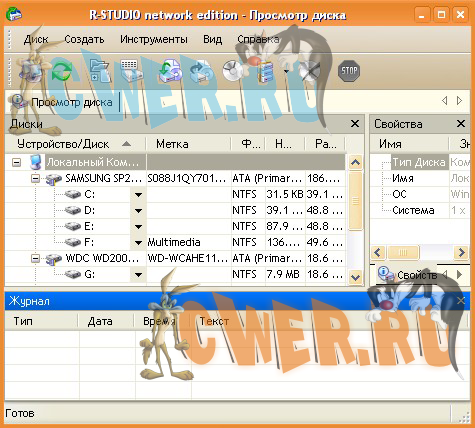475x428 pixels.
Task: Click the Тип column header in Журнал
Action: click(x=41, y=321)
